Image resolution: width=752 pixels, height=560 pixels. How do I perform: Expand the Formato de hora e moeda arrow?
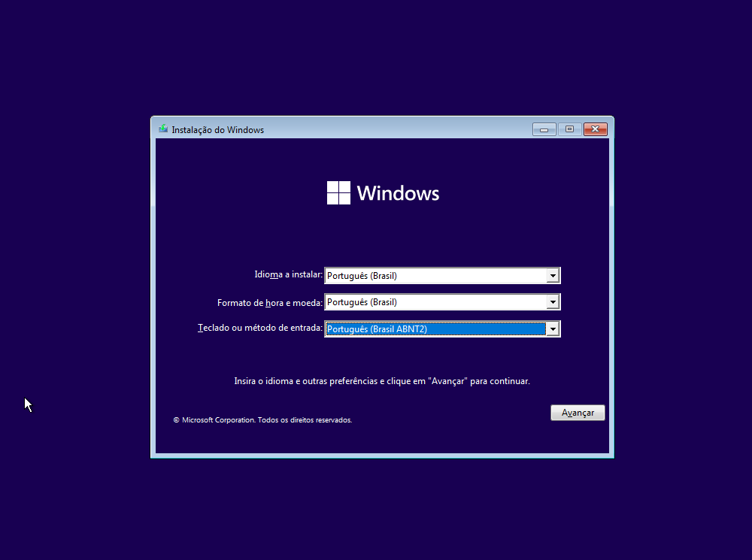(x=553, y=302)
